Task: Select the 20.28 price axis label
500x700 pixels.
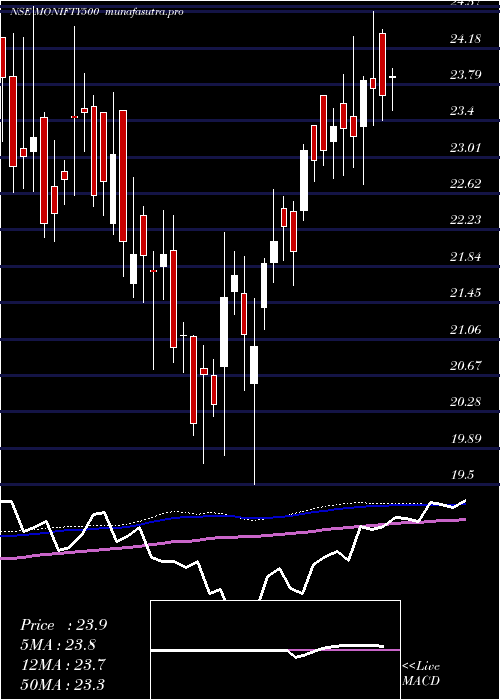Action: point(465,402)
